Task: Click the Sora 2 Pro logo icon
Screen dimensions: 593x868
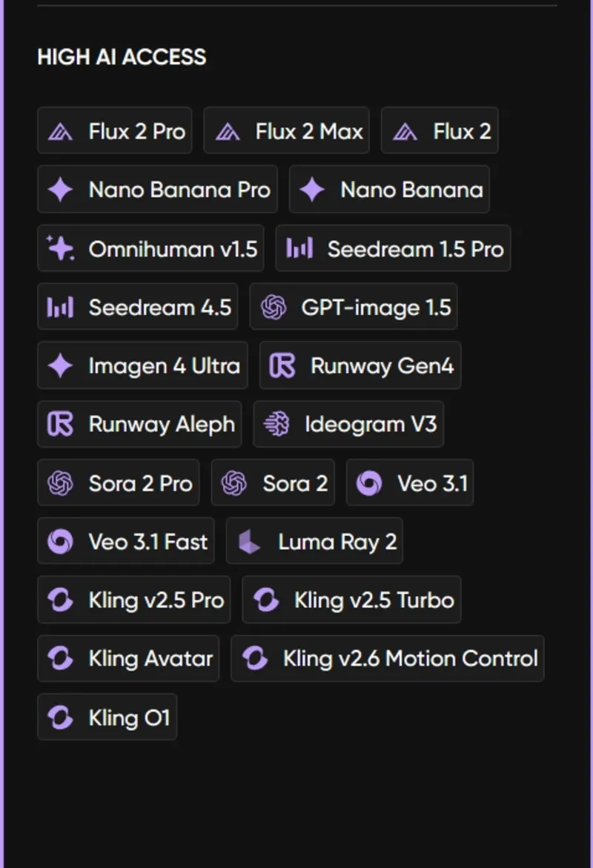Action: pyautogui.click(x=60, y=483)
